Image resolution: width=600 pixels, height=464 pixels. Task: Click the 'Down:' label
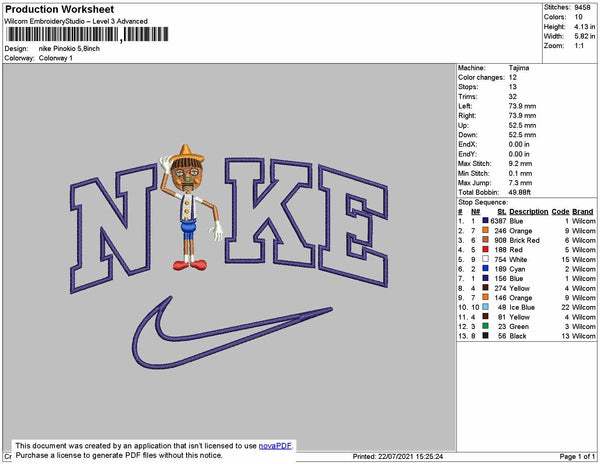tap(468, 135)
